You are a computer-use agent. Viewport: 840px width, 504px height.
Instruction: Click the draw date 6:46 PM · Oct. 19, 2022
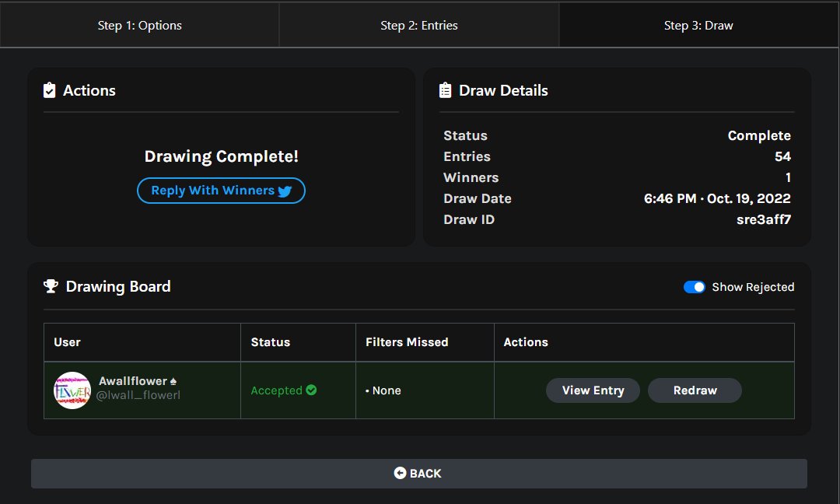(717, 198)
